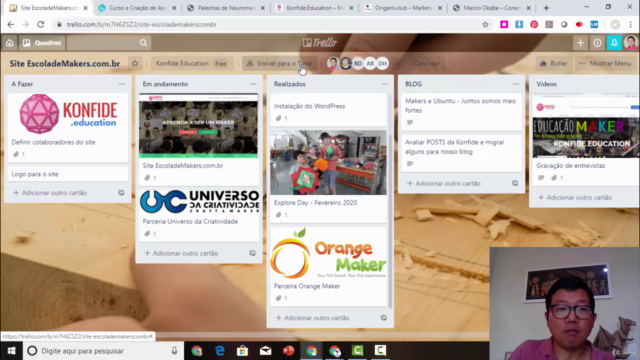Open list actions menu for A Fazer
This screenshot has height=360, width=640.
(122, 84)
